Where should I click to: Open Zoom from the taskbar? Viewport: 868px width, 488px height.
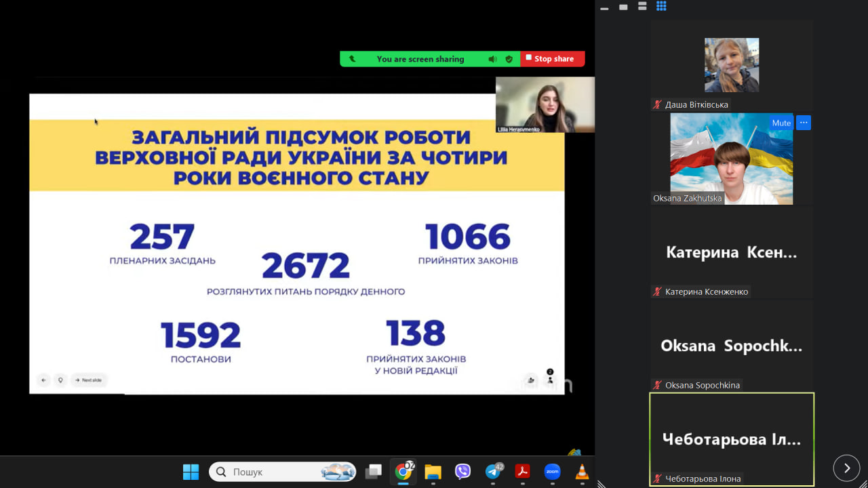point(552,472)
